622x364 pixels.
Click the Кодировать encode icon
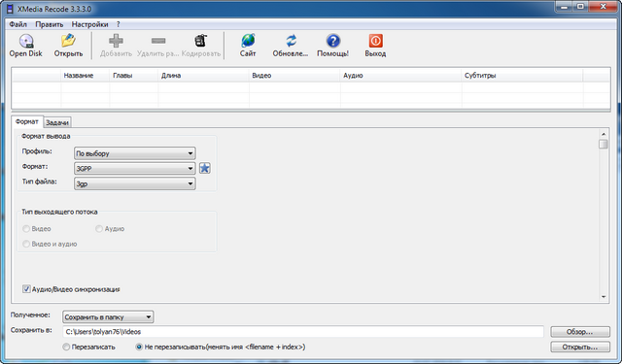[201, 41]
